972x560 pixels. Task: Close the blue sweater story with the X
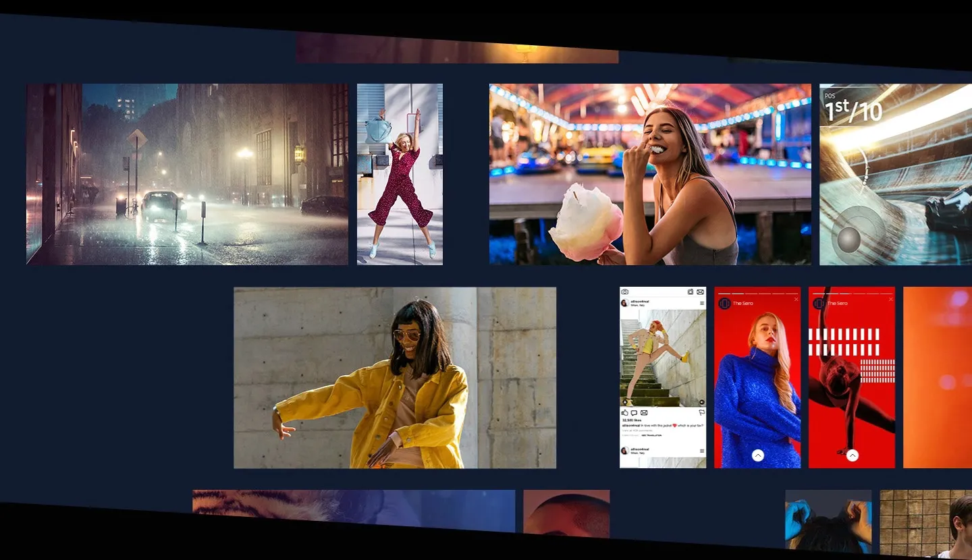coord(796,299)
